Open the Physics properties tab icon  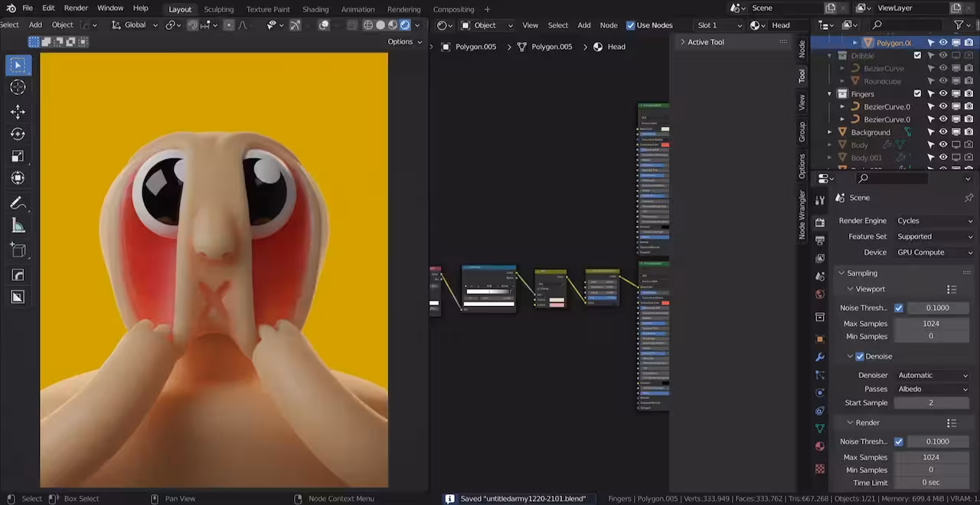[820, 393]
